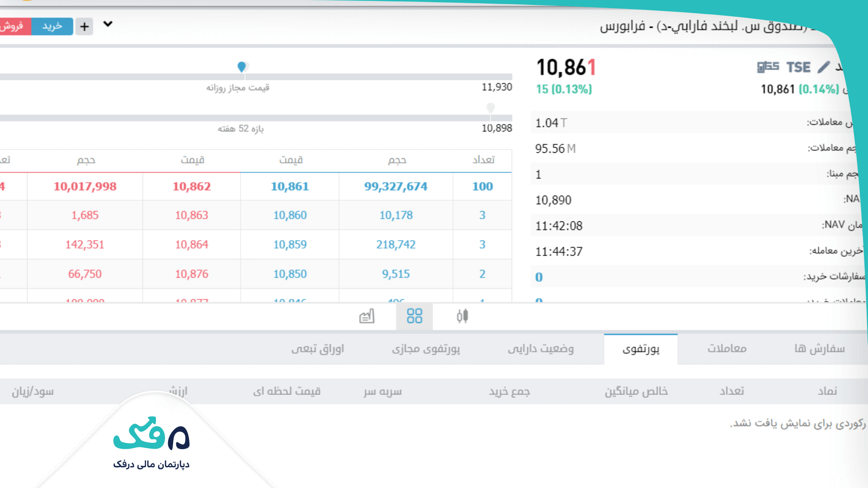Viewport: 868px width, 488px height.
Task: Sort portfolio by سود/زیان column header
Action: pyautogui.click(x=33, y=391)
